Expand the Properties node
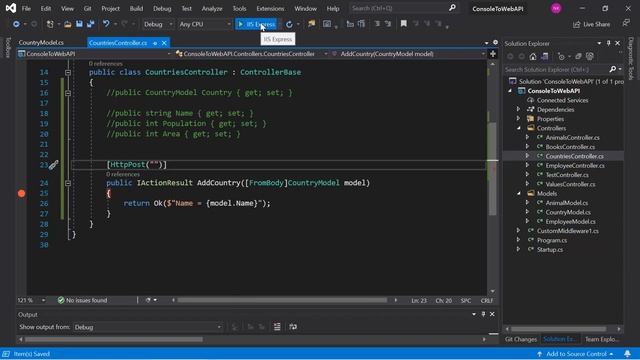This screenshot has height=360, width=640. click(x=519, y=119)
